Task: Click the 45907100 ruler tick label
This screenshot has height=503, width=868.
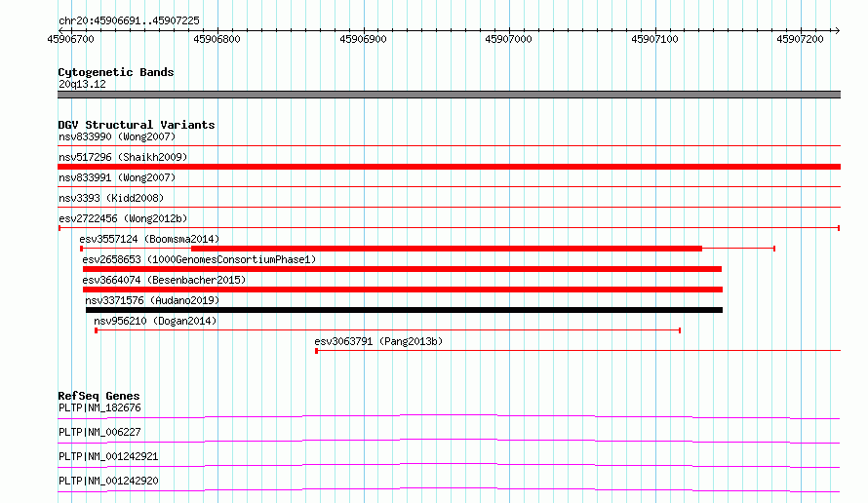Action: tap(654, 39)
